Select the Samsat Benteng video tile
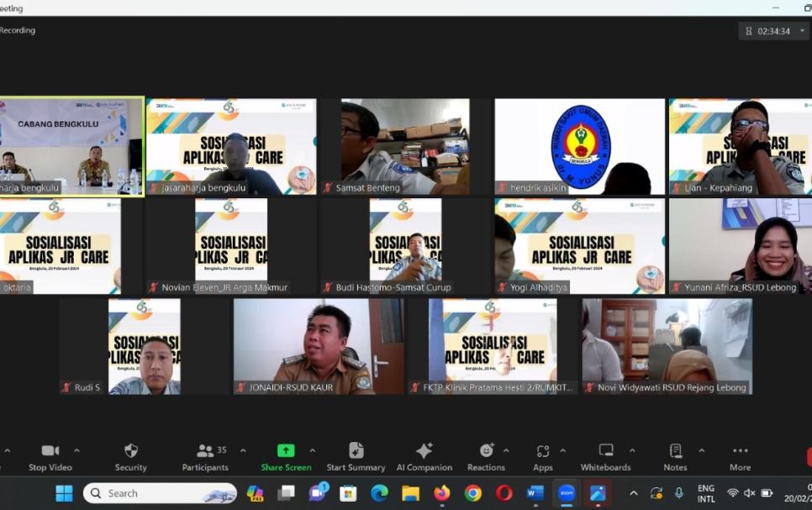The image size is (812, 510). tap(405, 146)
